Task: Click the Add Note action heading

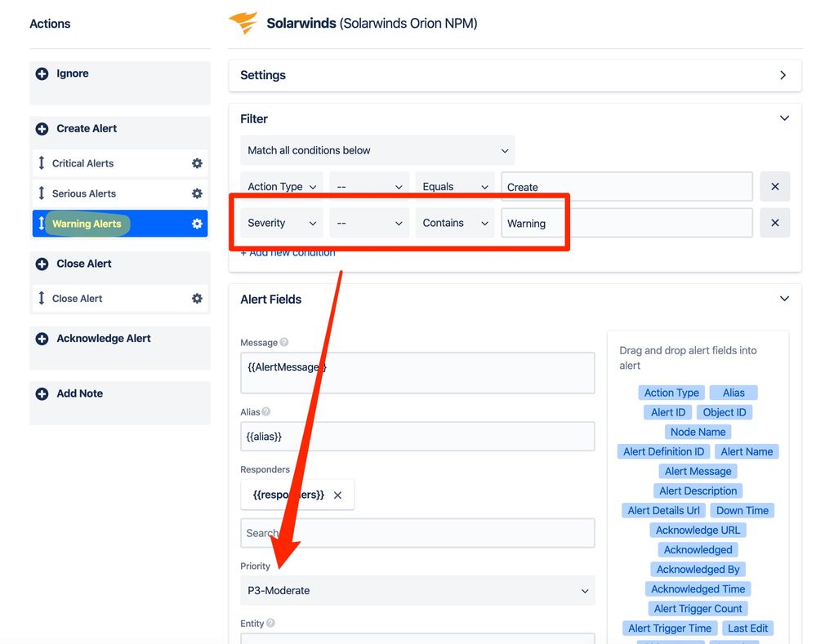Action: tap(79, 393)
